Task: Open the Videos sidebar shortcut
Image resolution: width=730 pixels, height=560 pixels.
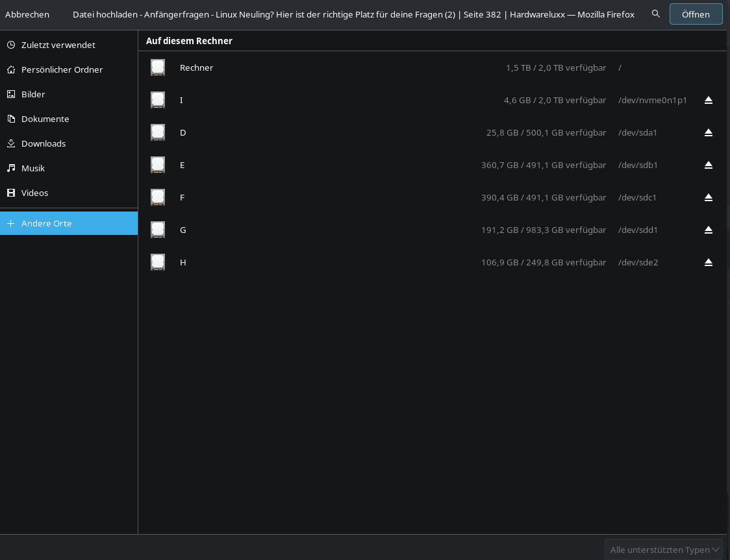Action: (34, 193)
